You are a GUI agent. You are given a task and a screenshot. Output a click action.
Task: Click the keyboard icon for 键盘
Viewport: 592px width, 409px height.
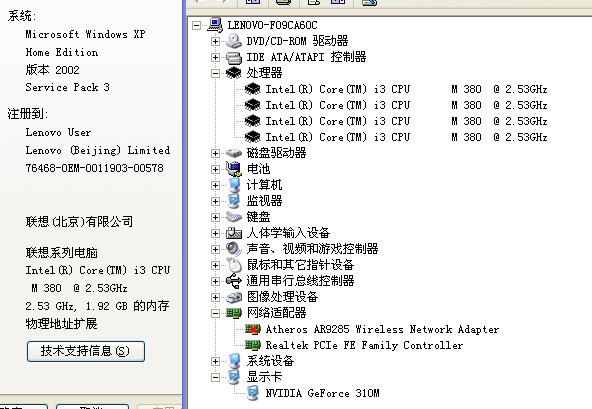234,217
